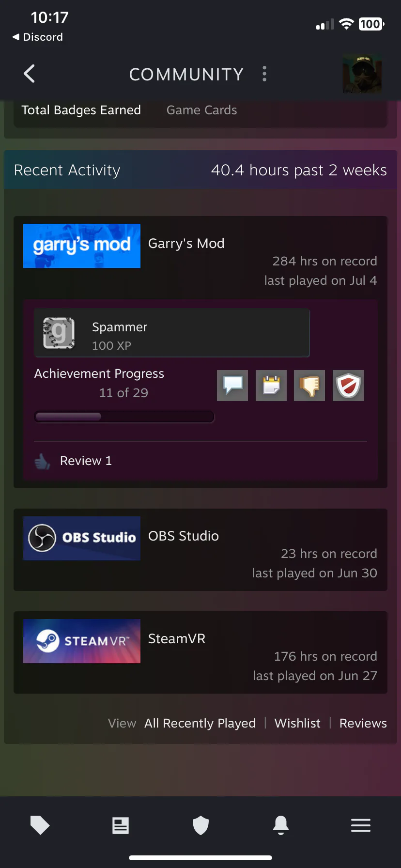
Task: Open the profile avatar in header
Action: click(362, 74)
